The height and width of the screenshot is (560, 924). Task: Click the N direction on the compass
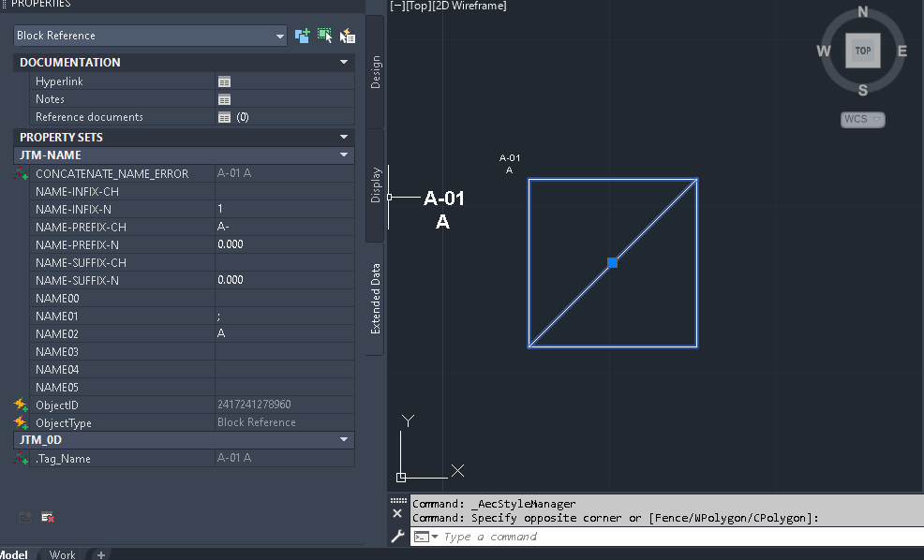pos(862,12)
